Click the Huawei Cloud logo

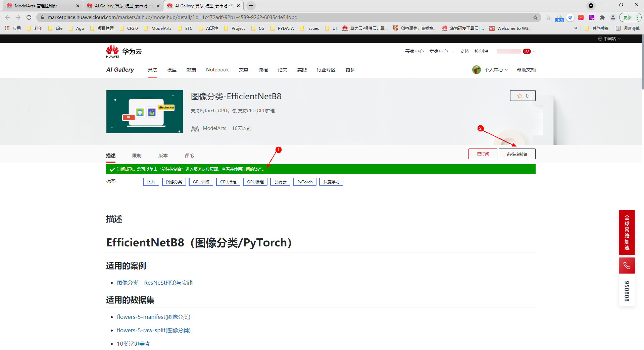(124, 51)
